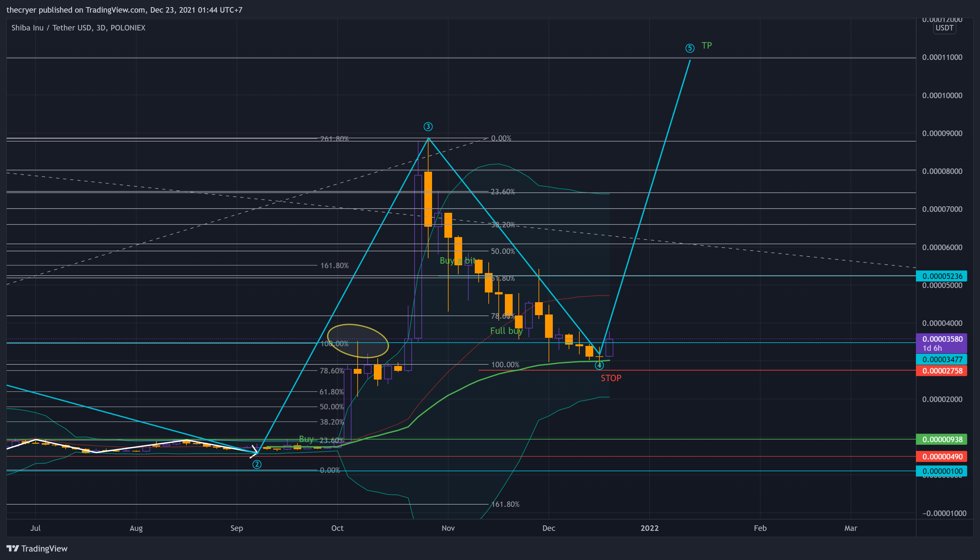Click the 0.00011000 price axis tick
The image size is (980, 560).
pos(942,57)
